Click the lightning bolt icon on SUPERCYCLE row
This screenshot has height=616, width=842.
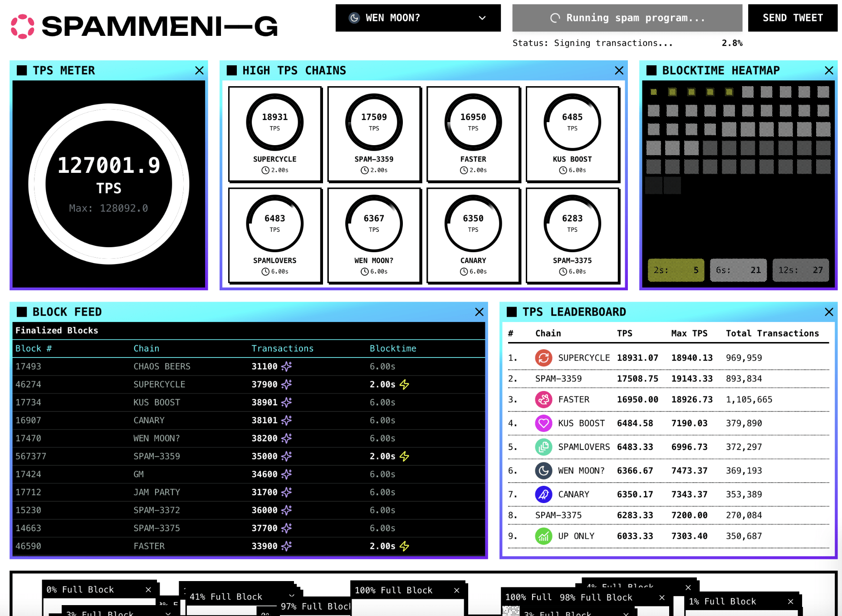[x=404, y=385]
